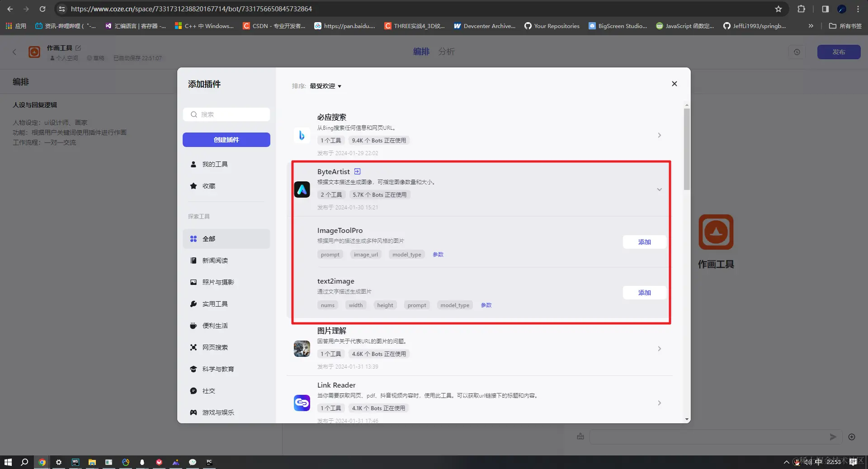Open the Windows Start menu
The height and width of the screenshot is (469, 868).
coord(8,462)
